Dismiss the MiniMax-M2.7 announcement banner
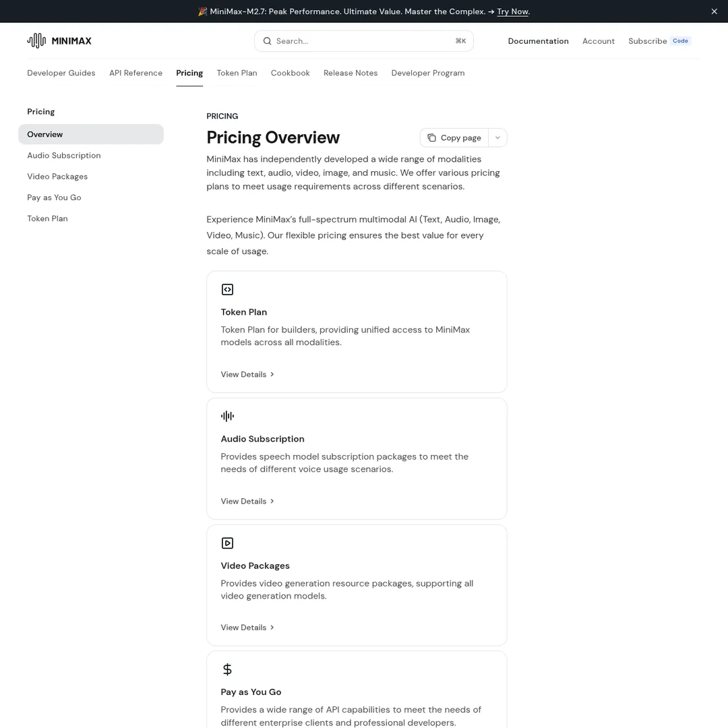728x728 pixels. coord(714,11)
